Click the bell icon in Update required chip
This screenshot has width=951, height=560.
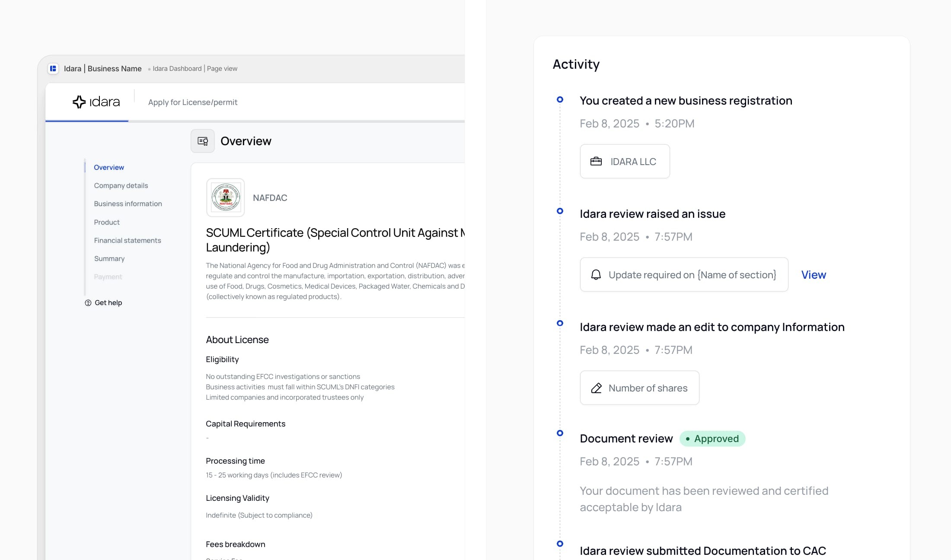click(x=596, y=275)
